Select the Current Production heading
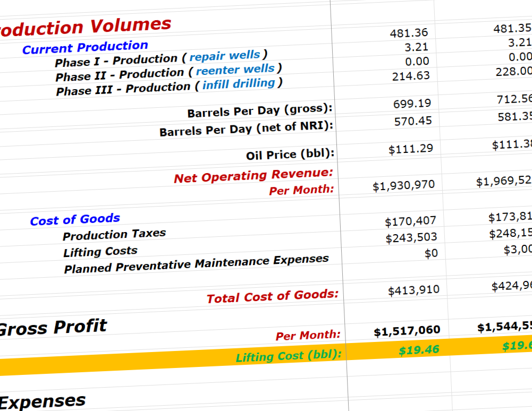Image resolution: width=532 pixels, height=411 pixels. point(85,47)
